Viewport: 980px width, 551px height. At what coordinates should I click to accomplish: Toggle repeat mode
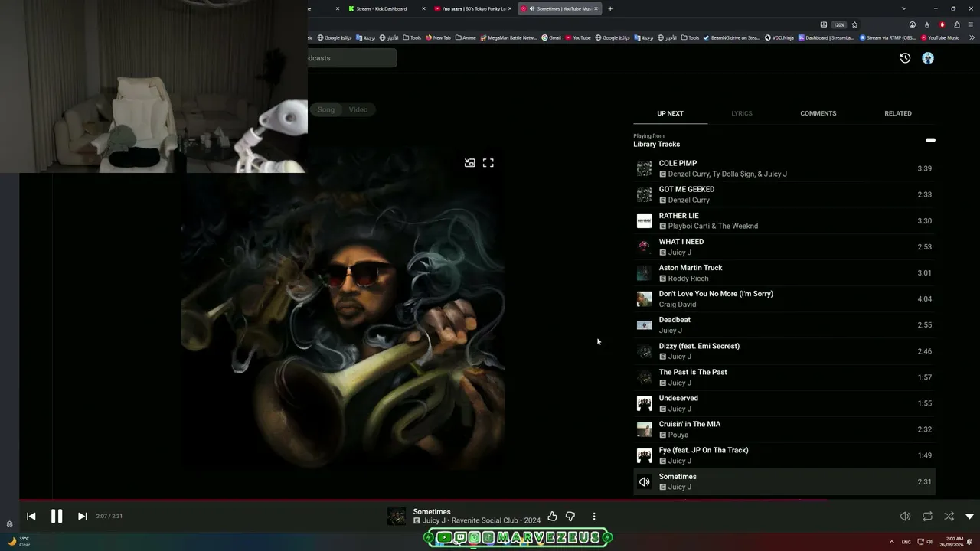[927, 517]
